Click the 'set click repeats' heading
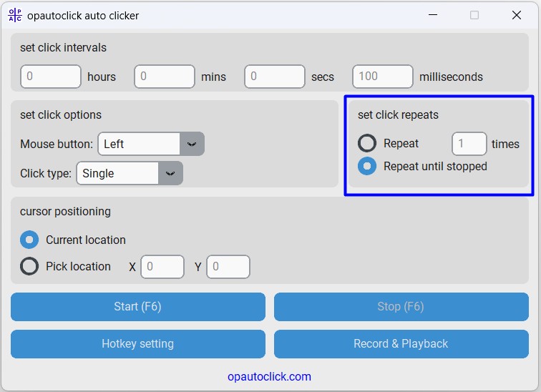541x392 pixels. point(398,114)
